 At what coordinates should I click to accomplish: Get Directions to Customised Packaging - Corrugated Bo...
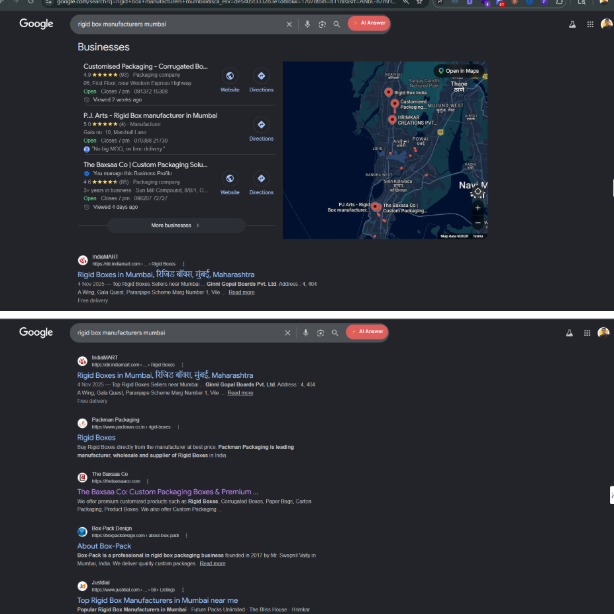261,80
